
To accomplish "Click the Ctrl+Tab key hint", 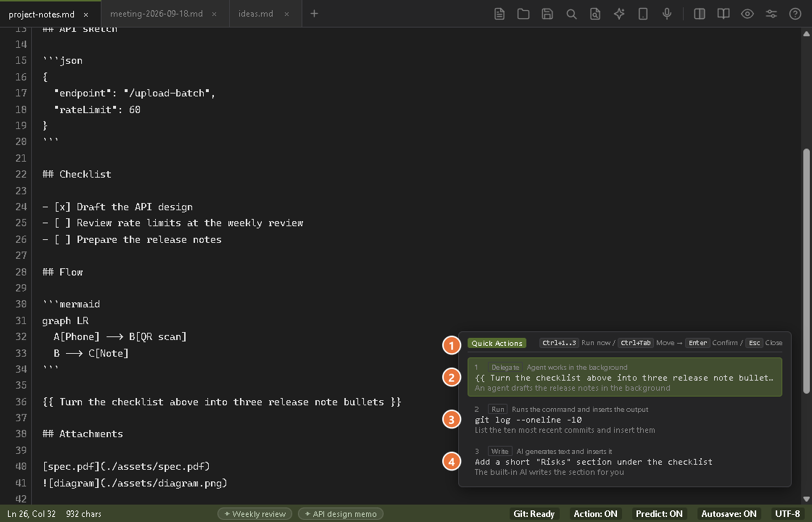I will tap(635, 343).
